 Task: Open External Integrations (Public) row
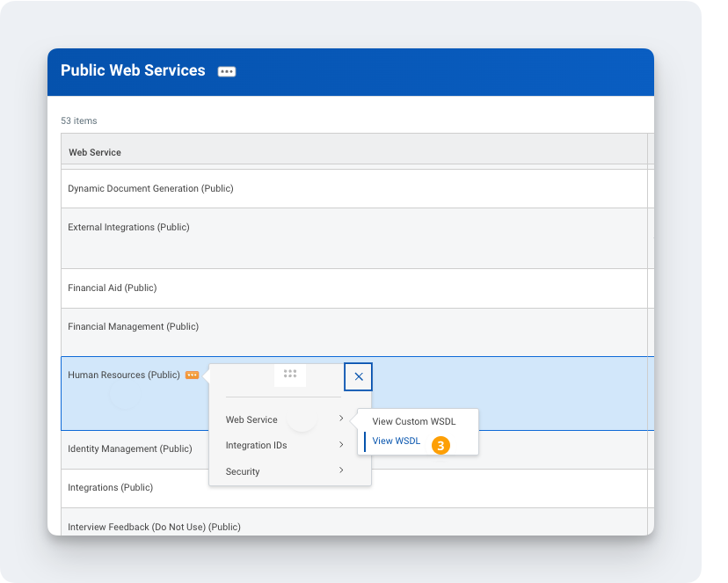(128, 228)
